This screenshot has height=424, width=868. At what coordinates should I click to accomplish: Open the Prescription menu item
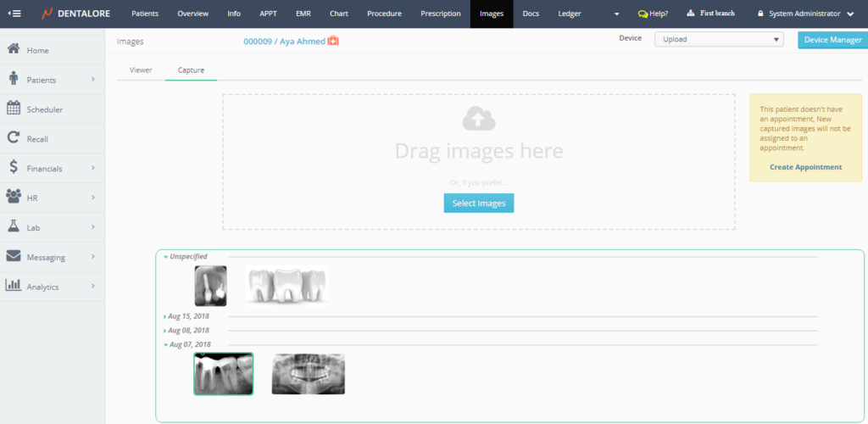[x=441, y=14]
